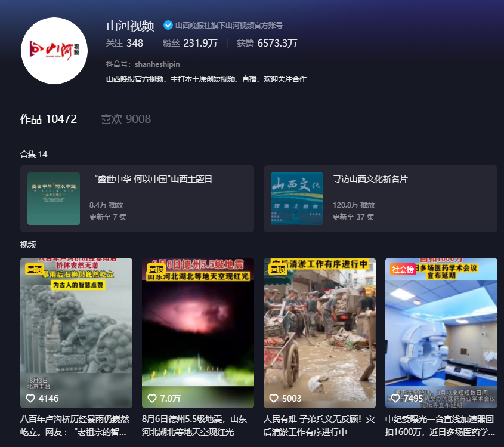Click heart icon on 清淤工作 video
Image resolution: width=504 pixels, height=447 pixels.
tap(274, 399)
